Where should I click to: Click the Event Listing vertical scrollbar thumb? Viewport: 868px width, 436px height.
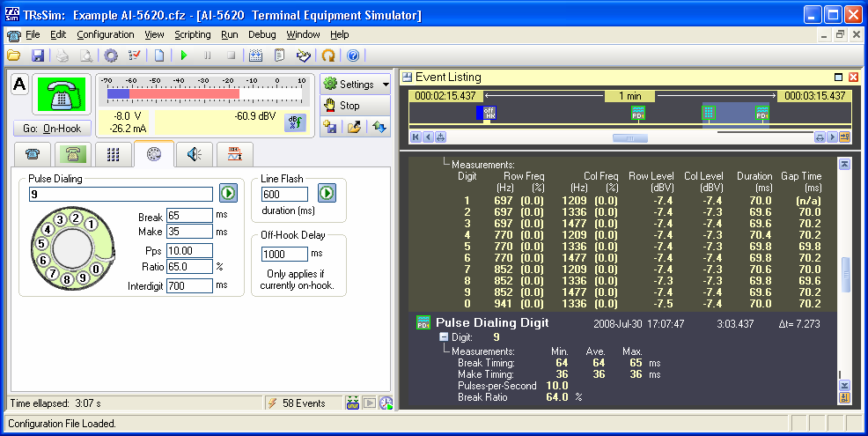[845, 274]
